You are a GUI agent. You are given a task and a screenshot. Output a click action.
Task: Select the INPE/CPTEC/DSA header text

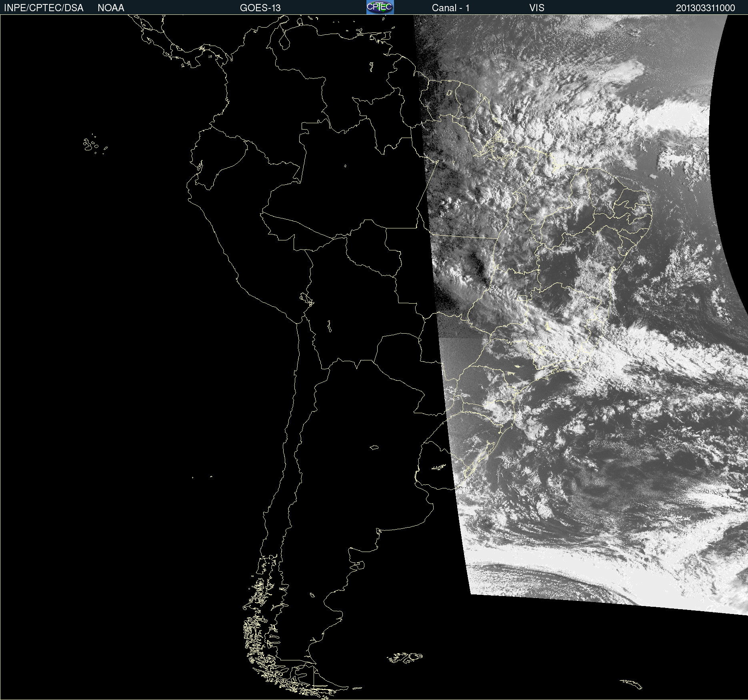pyautogui.click(x=44, y=8)
